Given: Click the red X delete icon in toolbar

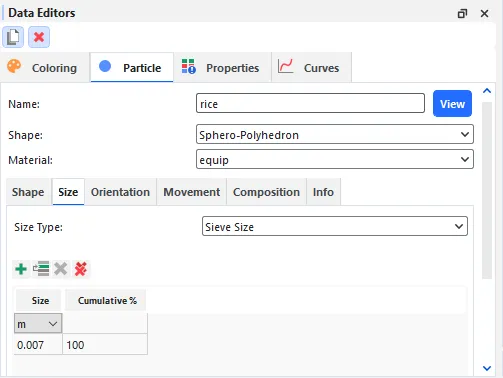Looking at the screenshot, I should pos(39,37).
